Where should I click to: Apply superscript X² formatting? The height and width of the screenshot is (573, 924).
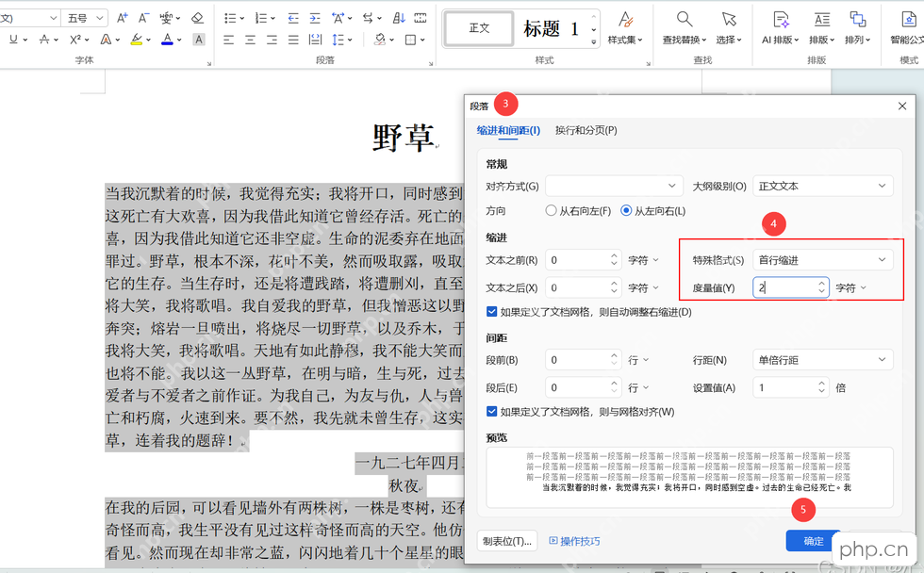tap(75, 40)
